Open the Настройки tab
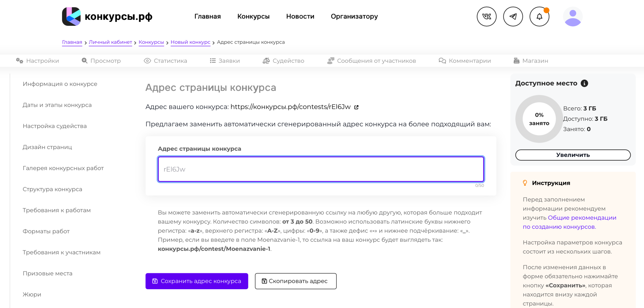Image resolution: width=644 pixels, height=308 pixels. [x=38, y=61]
